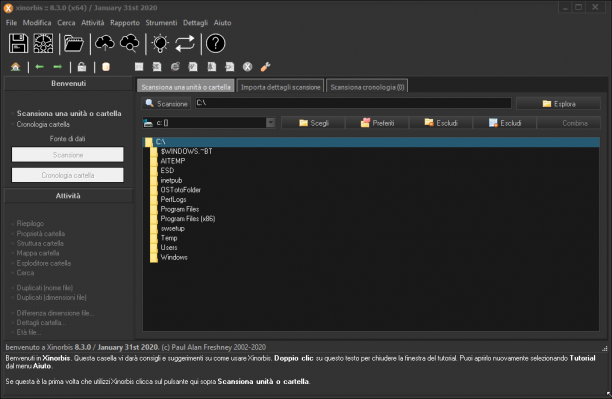Screen dimensions: 612x399
Task: Click the first document report icon after the grid
Action: 157,67
